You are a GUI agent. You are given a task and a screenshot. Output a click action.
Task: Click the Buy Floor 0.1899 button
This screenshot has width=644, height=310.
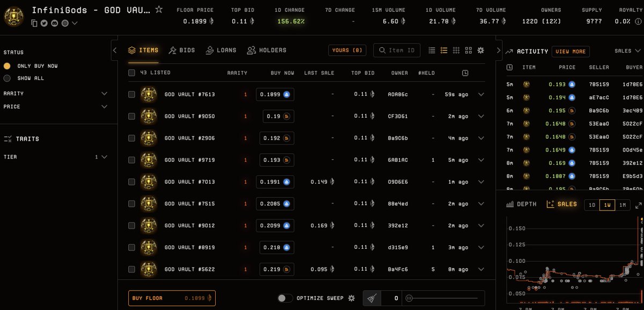[172, 298]
